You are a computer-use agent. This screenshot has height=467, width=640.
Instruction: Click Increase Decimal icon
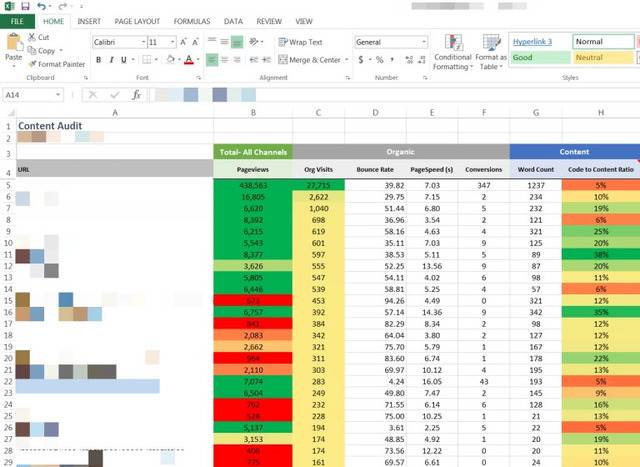pyautogui.click(x=409, y=60)
